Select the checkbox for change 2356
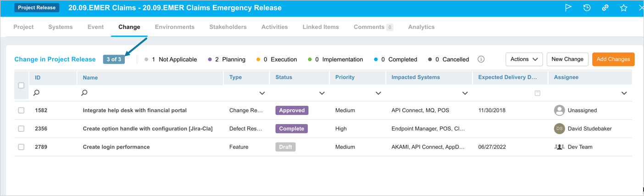This screenshot has width=644, height=196. pyautogui.click(x=21, y=129)
